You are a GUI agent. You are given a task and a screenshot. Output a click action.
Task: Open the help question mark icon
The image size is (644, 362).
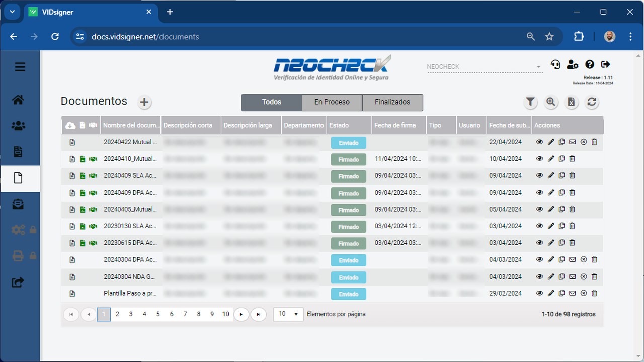coord(590,64)
